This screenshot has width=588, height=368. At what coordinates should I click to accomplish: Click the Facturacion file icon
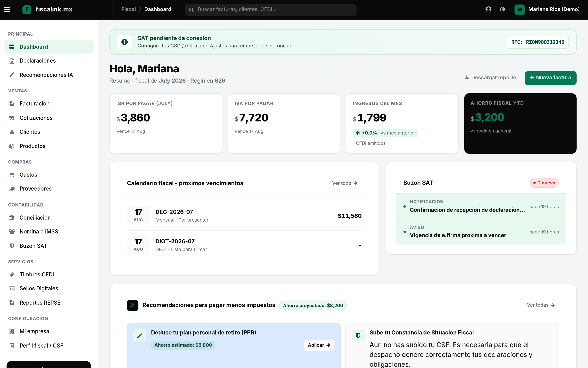12,104
